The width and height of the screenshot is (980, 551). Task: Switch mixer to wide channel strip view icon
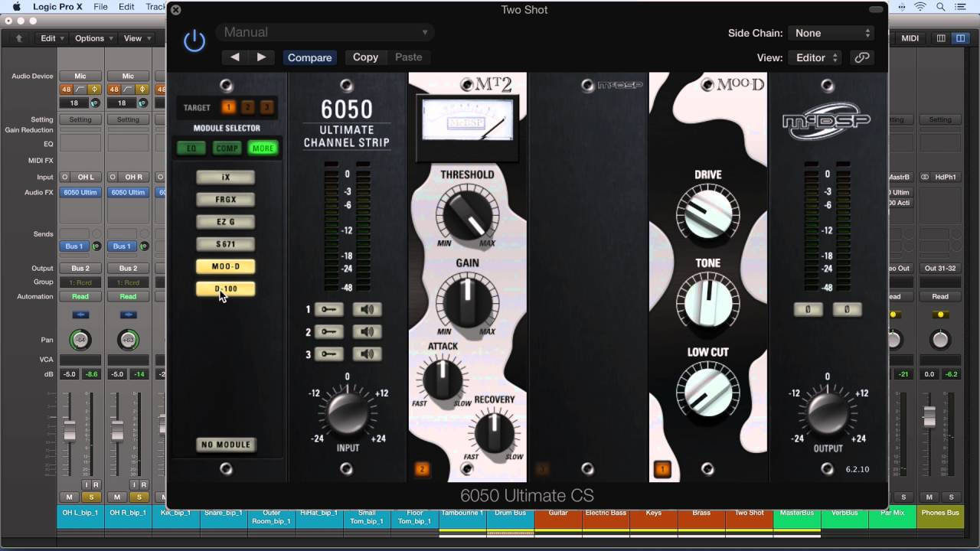960,38
